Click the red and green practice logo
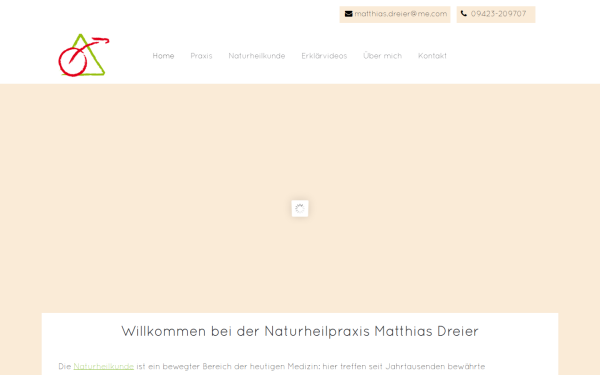The image size is (600, 375). click(x=84, y=55)
